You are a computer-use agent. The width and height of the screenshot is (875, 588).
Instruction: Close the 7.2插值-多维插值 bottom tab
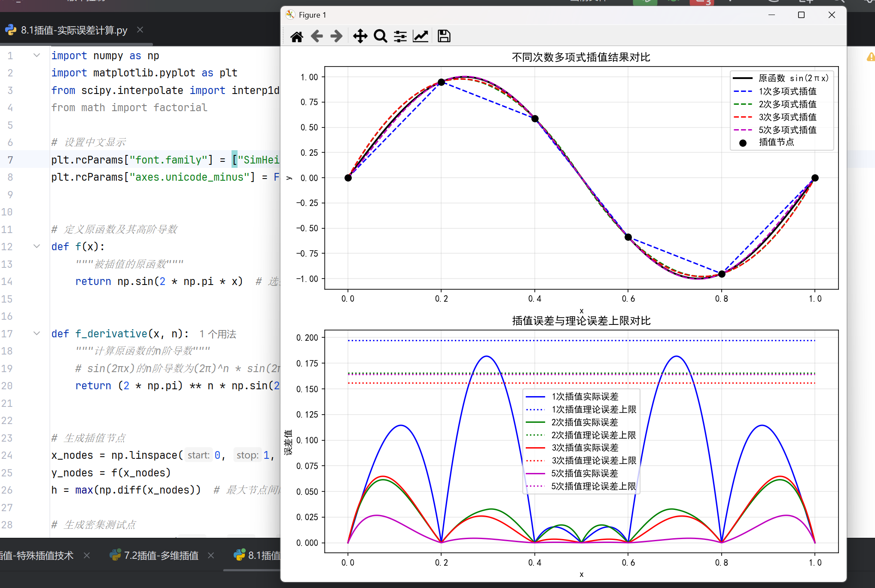(x=211, y=555)
